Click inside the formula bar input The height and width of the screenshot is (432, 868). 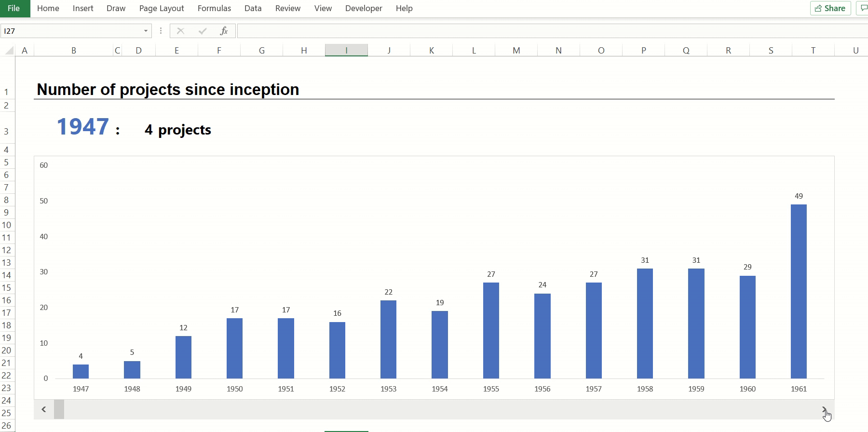[x=552, y=31]
